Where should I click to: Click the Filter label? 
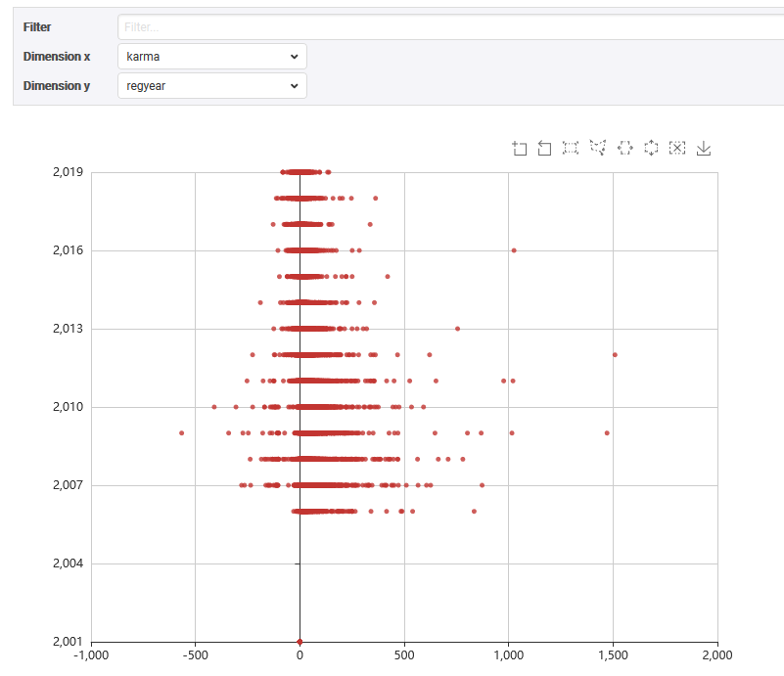click(37, 27)
